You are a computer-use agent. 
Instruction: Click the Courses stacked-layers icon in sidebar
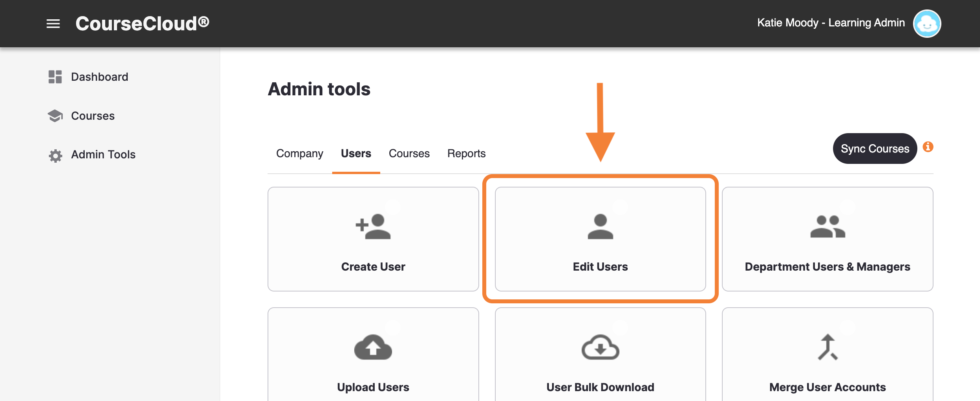[x=55, y=115]
